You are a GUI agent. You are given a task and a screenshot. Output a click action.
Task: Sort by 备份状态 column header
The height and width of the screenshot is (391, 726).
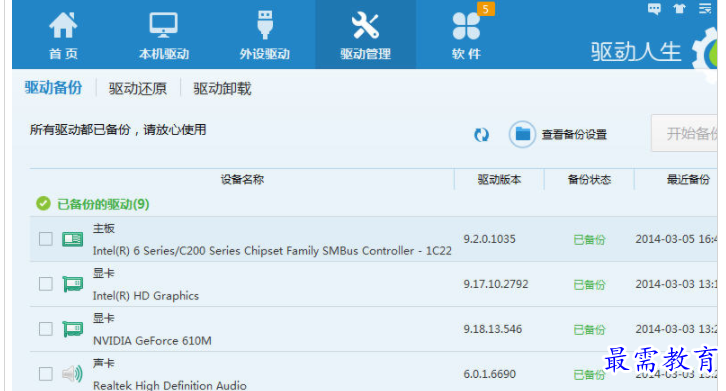[589, 179]
